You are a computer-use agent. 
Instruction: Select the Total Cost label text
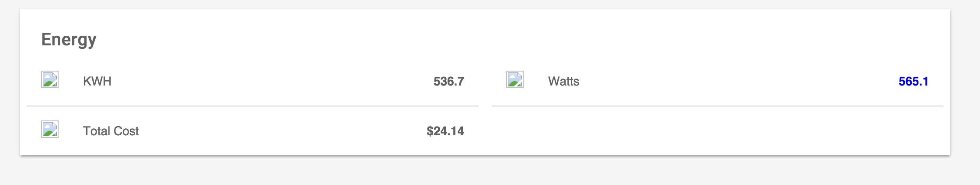(111, 131)
